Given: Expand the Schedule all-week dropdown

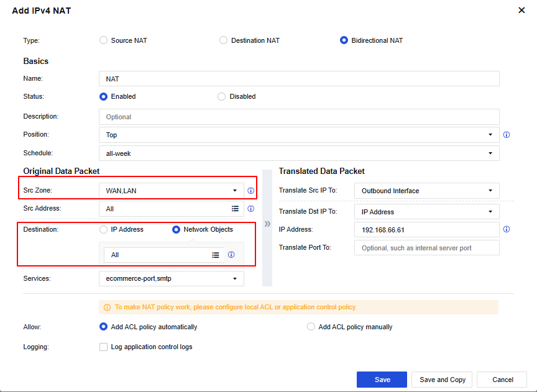Looking at the screenshot, I should pyautogui.click(x=299, y=153).
